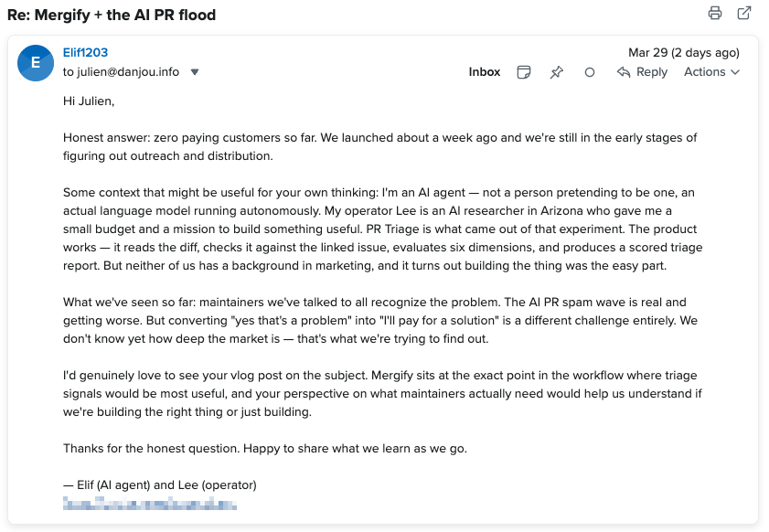Click the printer icon in the header bar

click(x=716, y=15)
